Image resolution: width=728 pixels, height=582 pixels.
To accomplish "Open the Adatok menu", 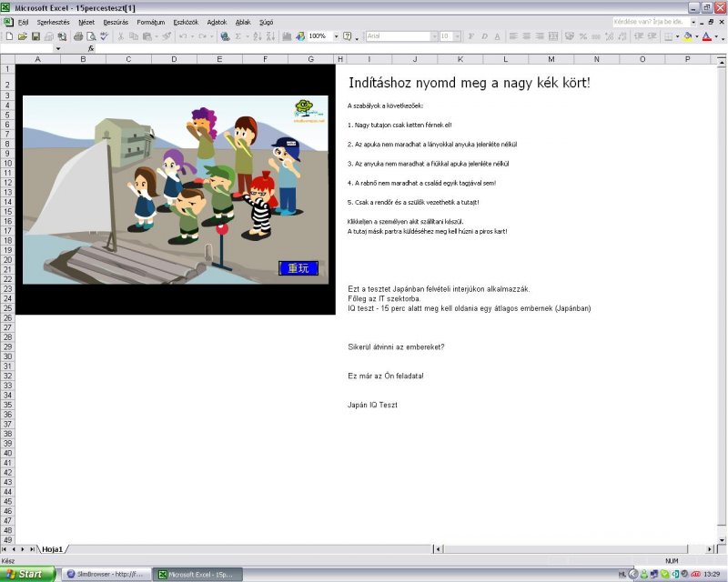I will [217, 22].
